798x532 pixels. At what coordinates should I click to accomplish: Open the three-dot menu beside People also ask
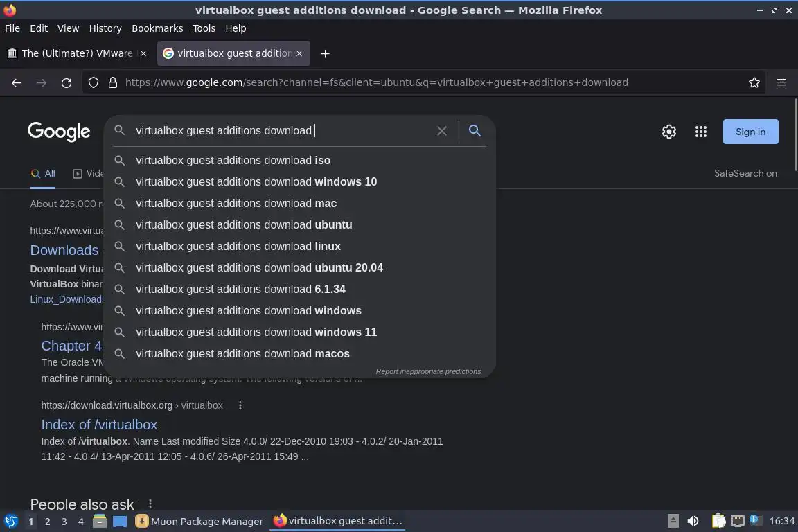(x=150, y=504)
